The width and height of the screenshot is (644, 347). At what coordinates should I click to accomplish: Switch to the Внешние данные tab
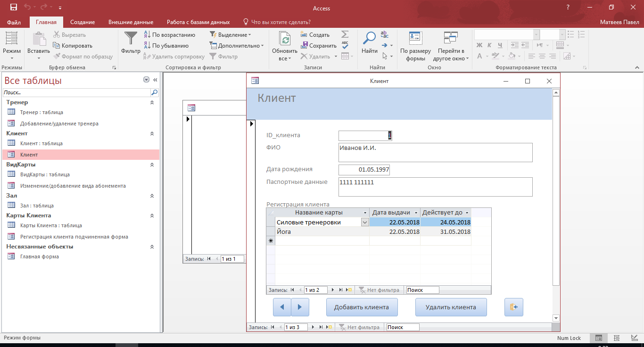click(131, 22)
